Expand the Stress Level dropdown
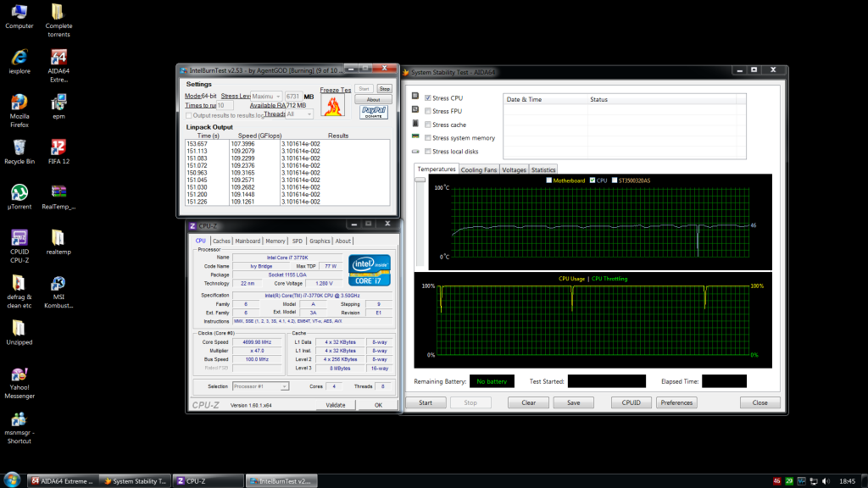This screenshot has height=488, width=868. point(268,97)
